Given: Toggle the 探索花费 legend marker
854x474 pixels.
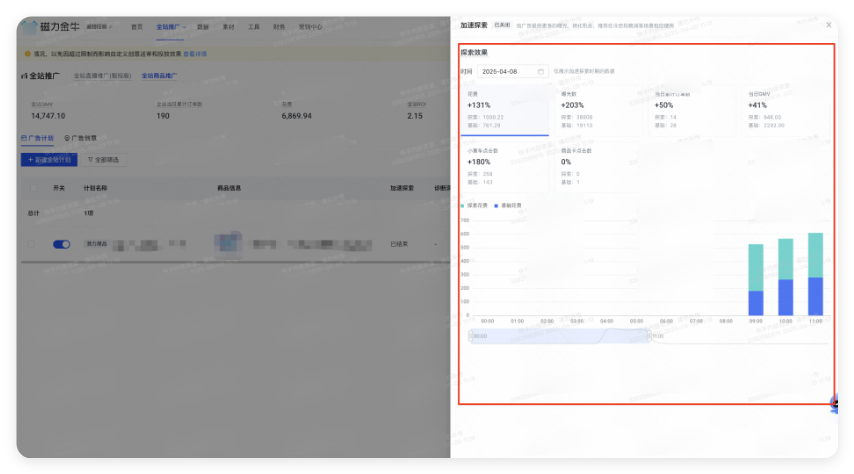Looking at the screenshot, I should tap(464, 205).
